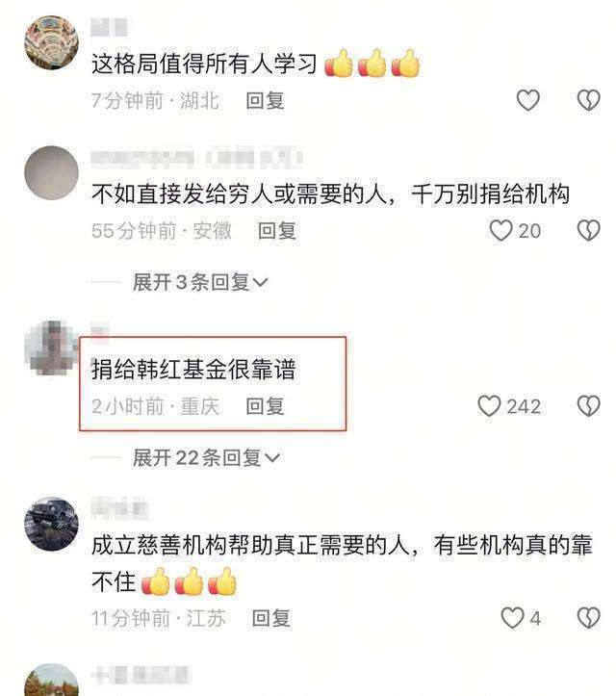Viewport: 616px width, 696px height.
Task: Reply to the 2小时前 重庆 comment
Action: point(266,406)
